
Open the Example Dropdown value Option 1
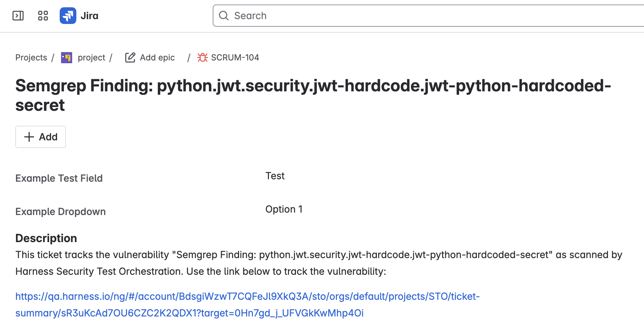click(283, 209)
